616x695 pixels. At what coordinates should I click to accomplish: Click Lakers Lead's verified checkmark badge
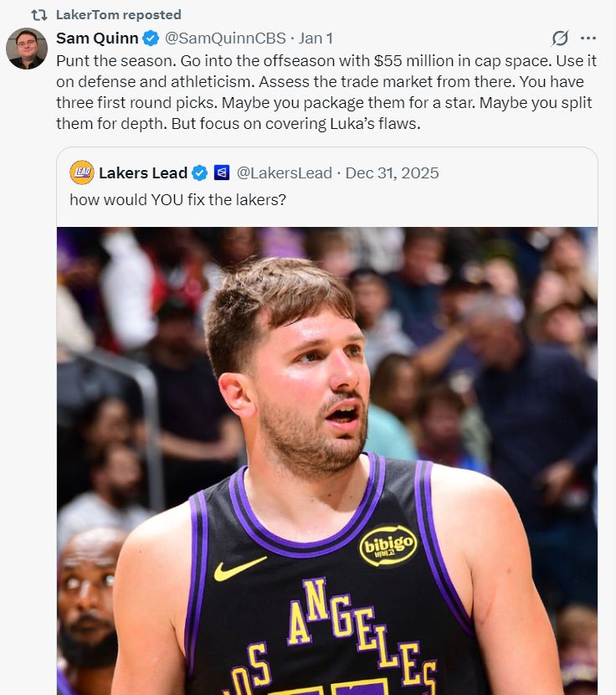(200, 173)
